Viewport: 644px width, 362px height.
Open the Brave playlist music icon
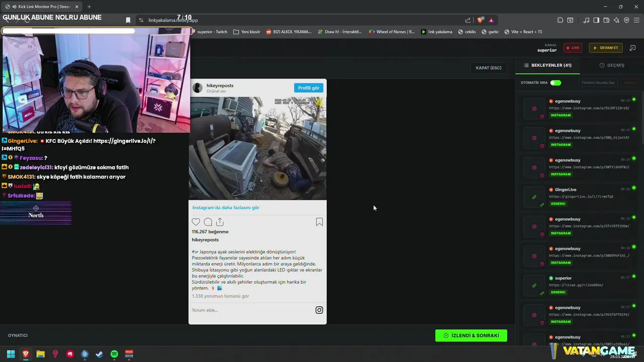[587, 20]
